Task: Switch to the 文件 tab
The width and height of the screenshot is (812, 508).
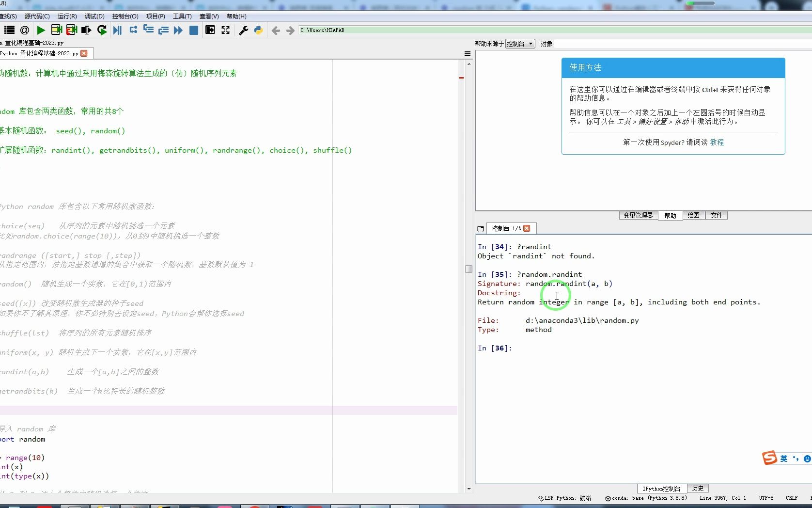Action: pyautogui.click(x=717, y=215)
